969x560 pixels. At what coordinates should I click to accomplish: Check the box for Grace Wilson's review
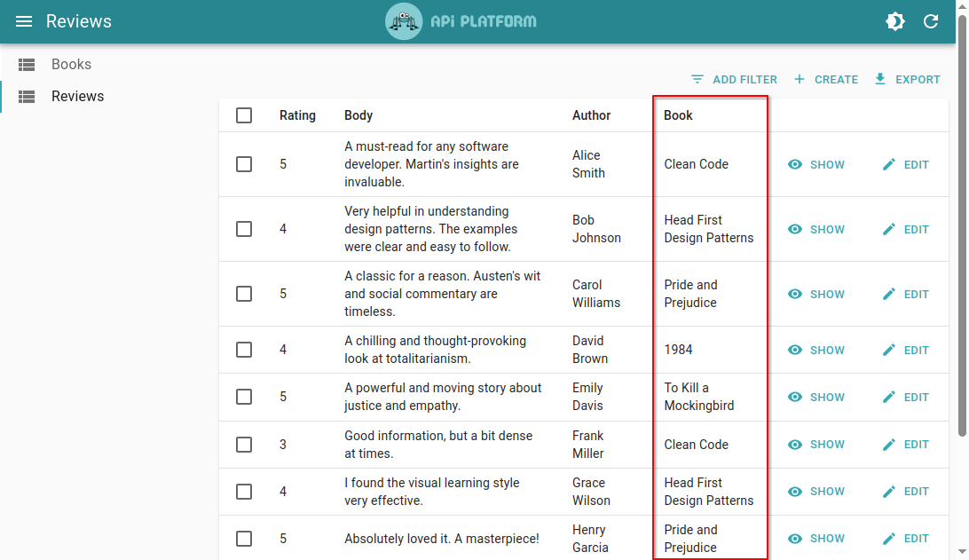pyautogui.click(x=244, y=492)
